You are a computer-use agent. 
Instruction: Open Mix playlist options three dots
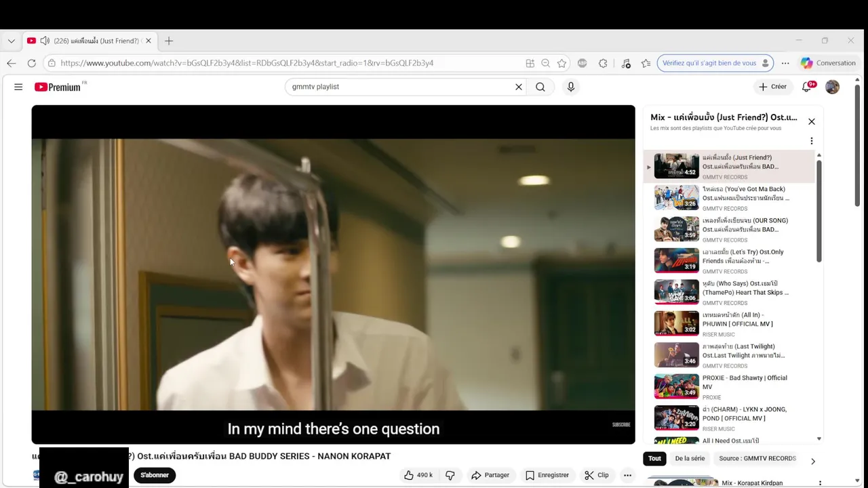pyautogui.click(x=811, y=141)
